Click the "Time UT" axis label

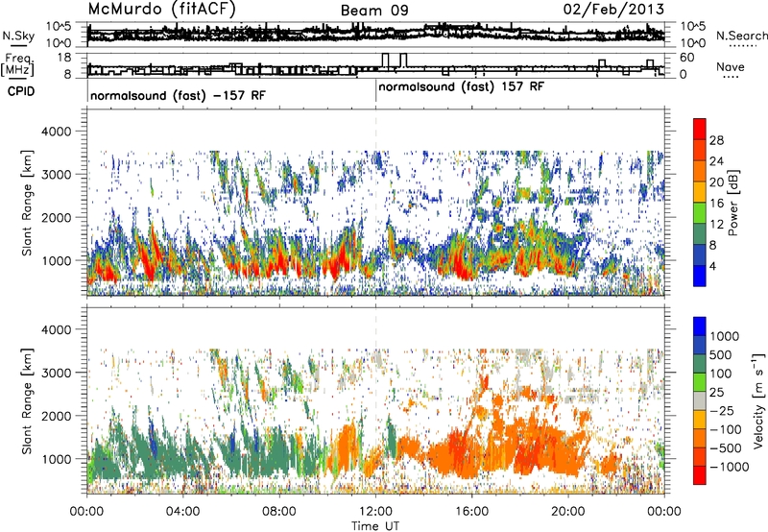[x=375, y=526]
